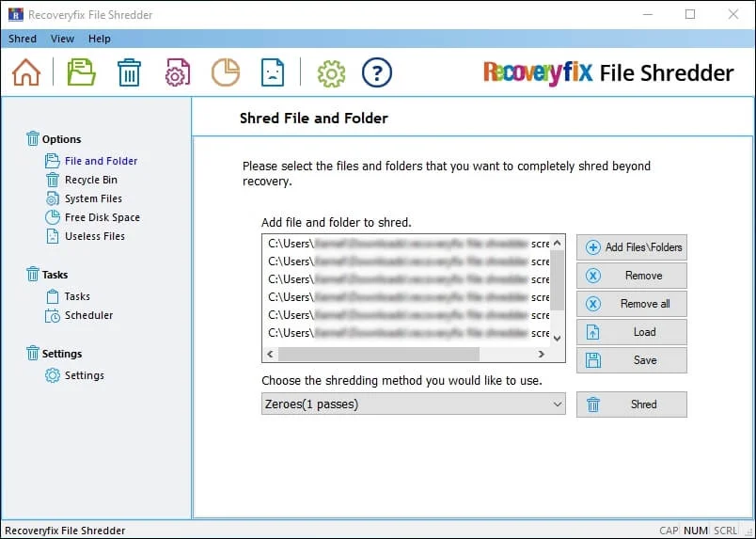The height and width of the screenshot is (539, 756).
Task: Select Free Disk Space in sidebar
Action: 102,217
